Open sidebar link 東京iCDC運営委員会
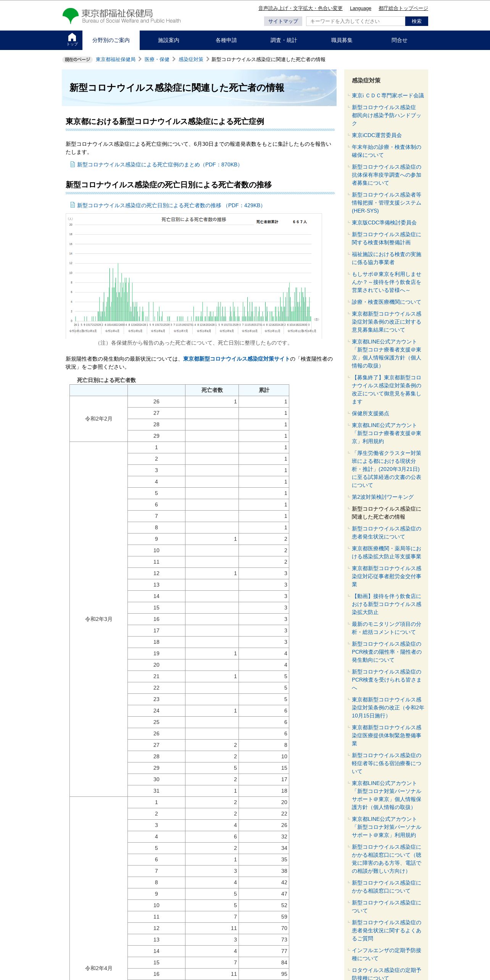This screenshot has height=980, width=490. (377, 135)
